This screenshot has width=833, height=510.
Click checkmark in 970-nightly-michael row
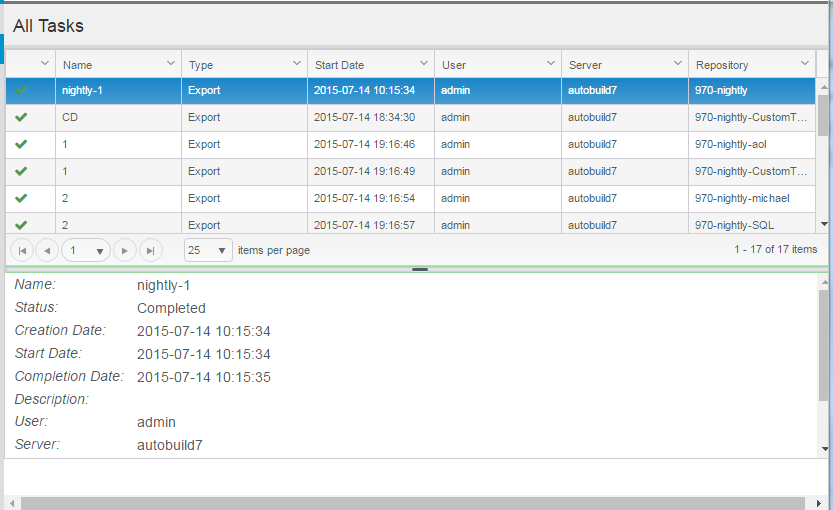[21, 199]
